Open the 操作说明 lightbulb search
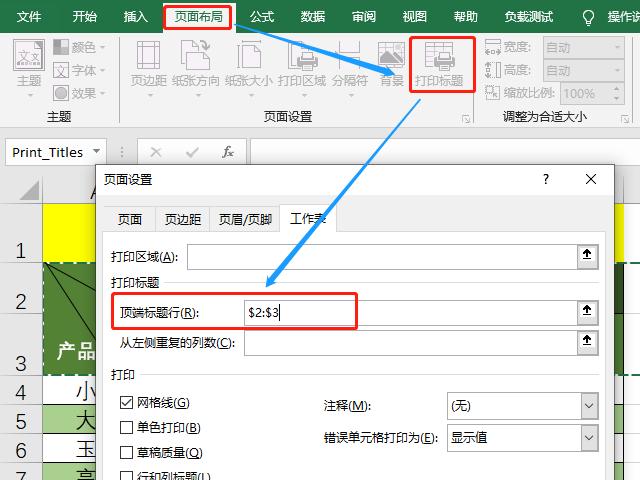Image resolution: width=640 pixels, height=480 pixels. pyautogui.click(x=588, y=17)
